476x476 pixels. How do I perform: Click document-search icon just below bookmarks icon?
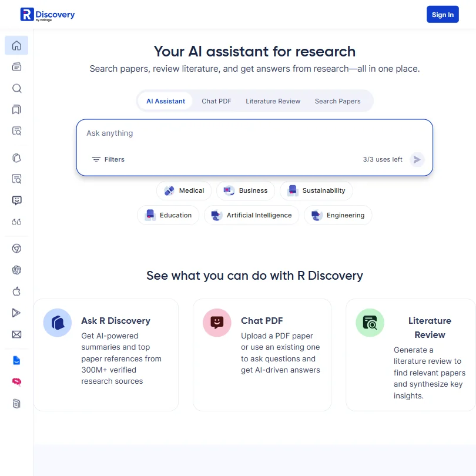16,131
